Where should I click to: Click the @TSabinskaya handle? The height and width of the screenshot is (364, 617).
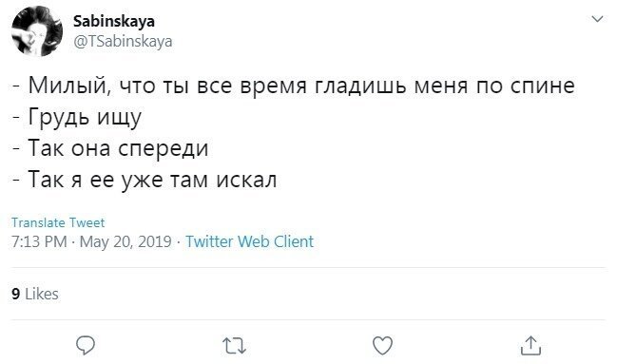tap(123, 41)
